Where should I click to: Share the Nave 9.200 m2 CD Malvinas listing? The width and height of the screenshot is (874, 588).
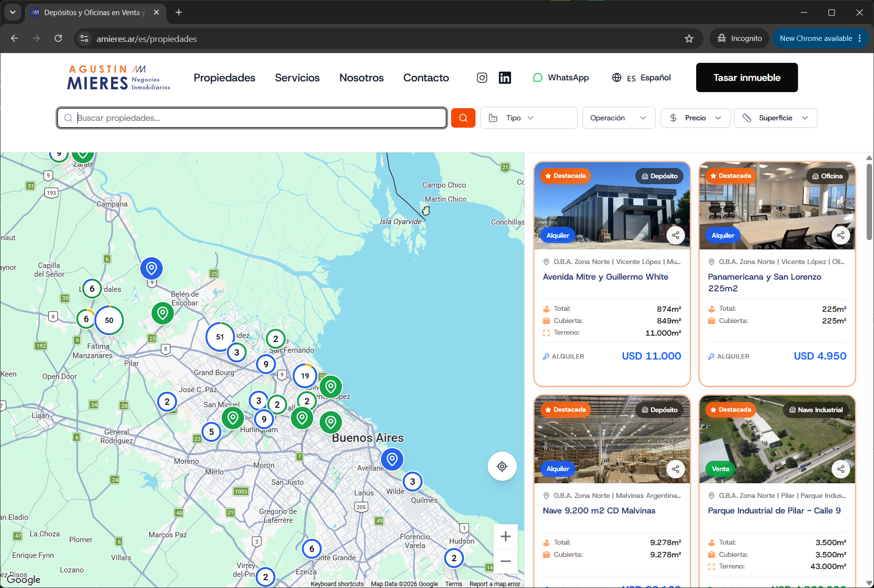coord(675,469)
